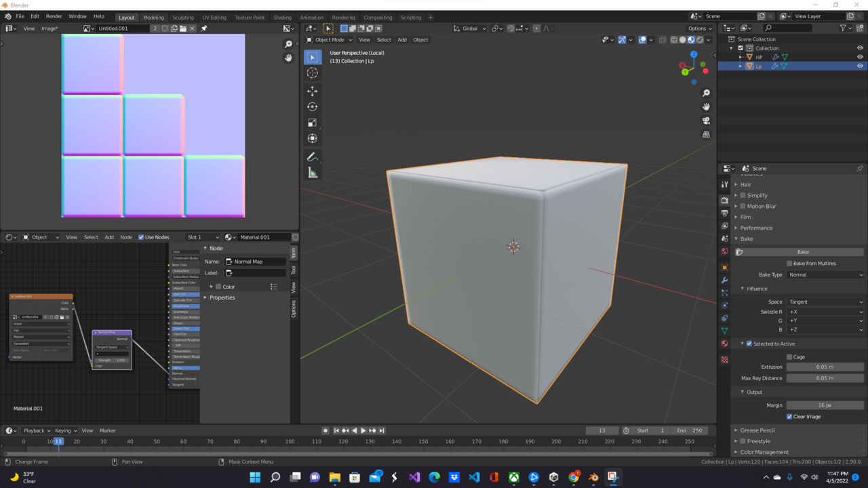Click the Options button in the viewport header

[x=699, y=28]
